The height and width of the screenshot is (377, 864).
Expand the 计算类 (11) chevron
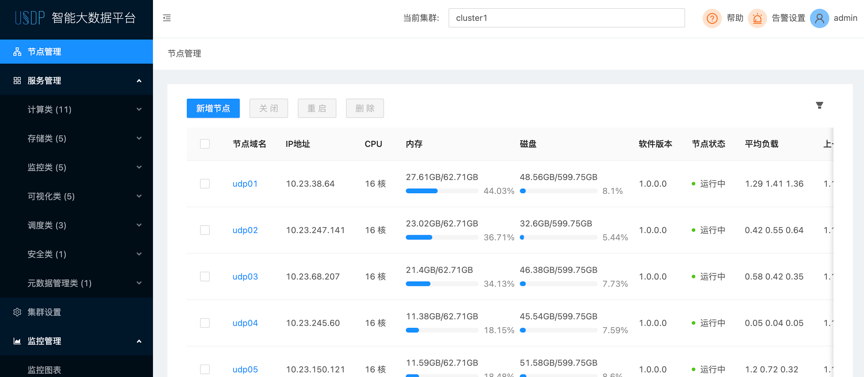click(x=139, y=109)
